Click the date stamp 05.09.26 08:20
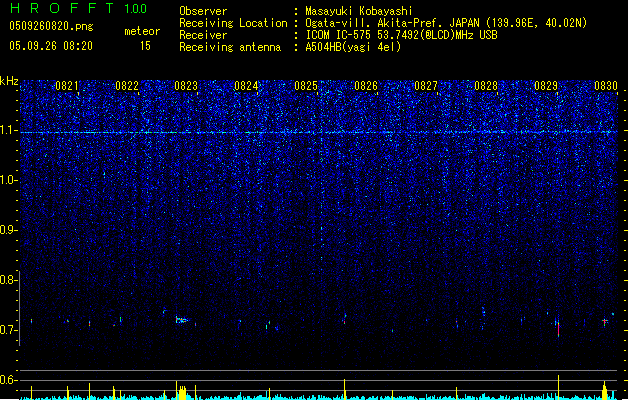The width and height of the screenshot is (629, 400). pyautogui.click(x=51, y=46)
